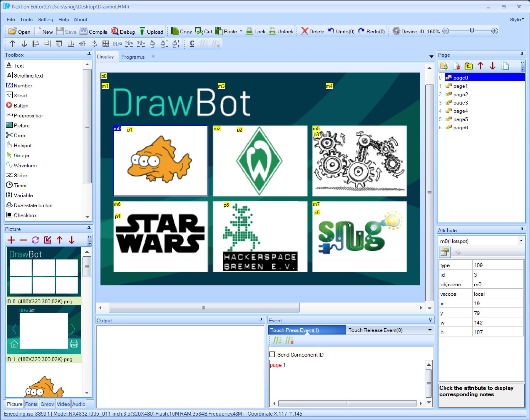Start the Debug simulator
This screenshot has height=420, width=530.
[x=123, y=31]
